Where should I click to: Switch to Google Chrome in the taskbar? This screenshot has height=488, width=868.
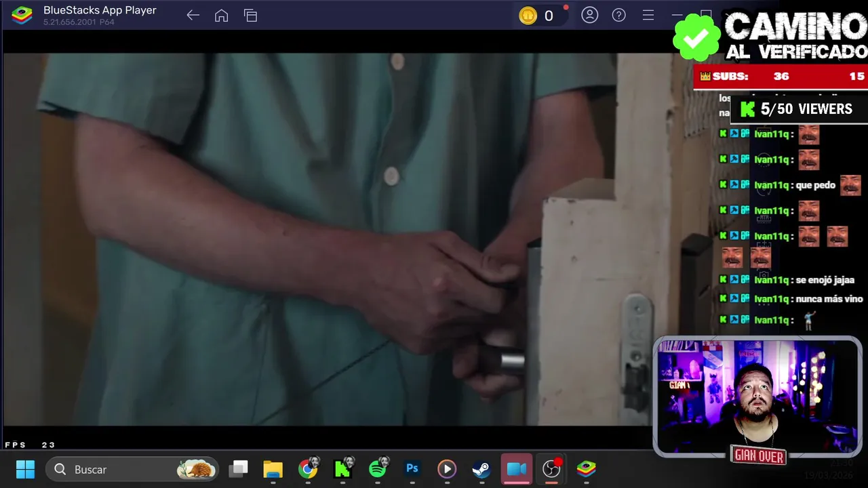[308, 469]
